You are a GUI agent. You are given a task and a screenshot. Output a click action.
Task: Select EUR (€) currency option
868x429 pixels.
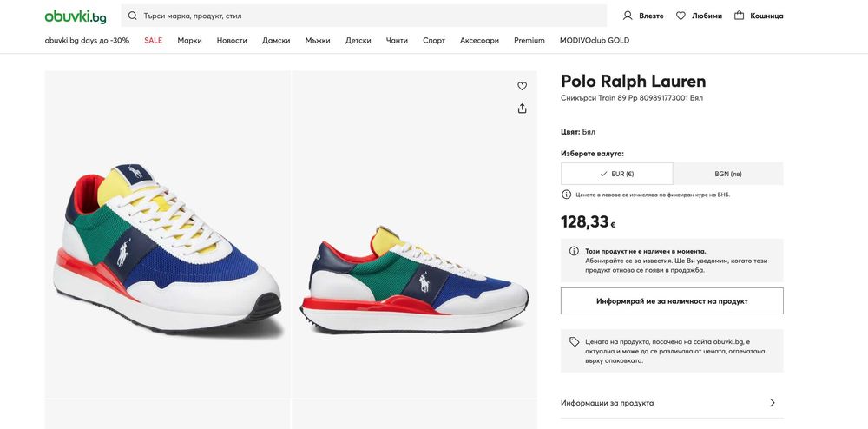pyautogui.click(x=616, y=174)
